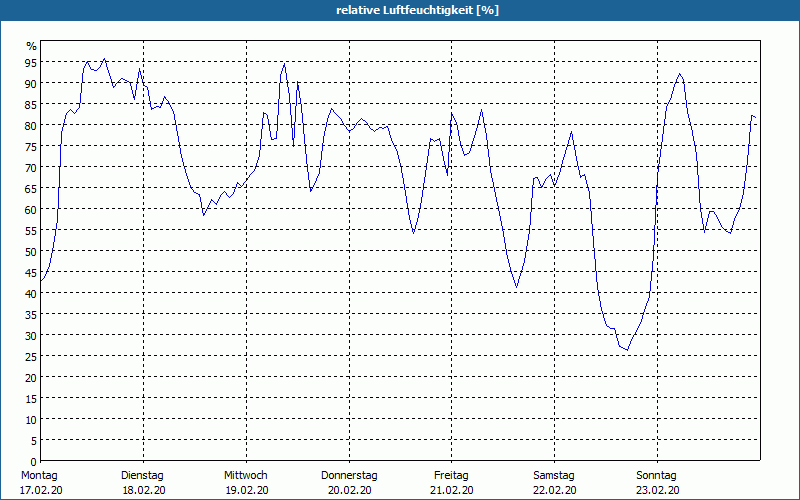Click the 0 value on y-axis
The image size is (800, 500).
click(34, 462)
